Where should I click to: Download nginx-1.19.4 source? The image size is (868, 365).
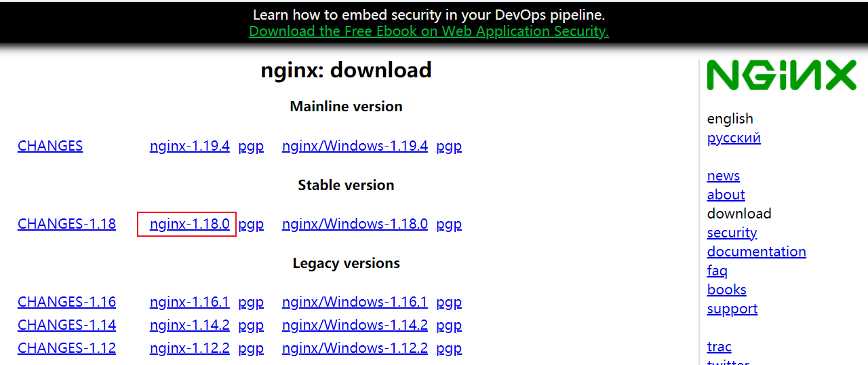pyautogui.click(x=190, y=146)
